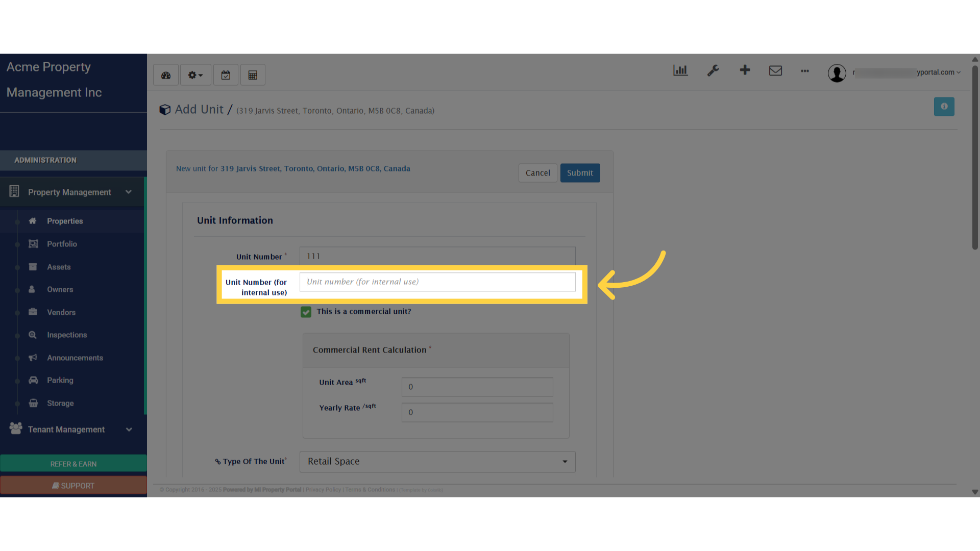The width and height of the screenshot is (980, 551).
Task: Submit the new unit form
Action: point(580,173)
